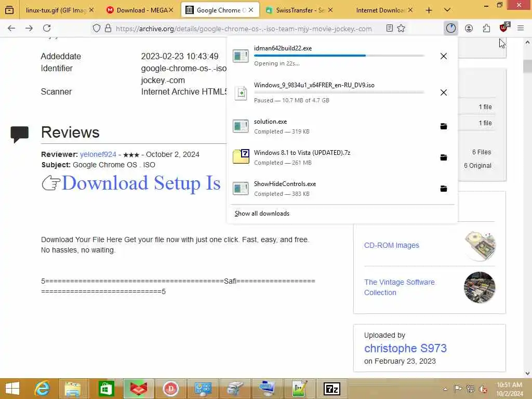Open uploader christophe S973 profile
The image size is (532, 399).
click(x=405, y=348)
